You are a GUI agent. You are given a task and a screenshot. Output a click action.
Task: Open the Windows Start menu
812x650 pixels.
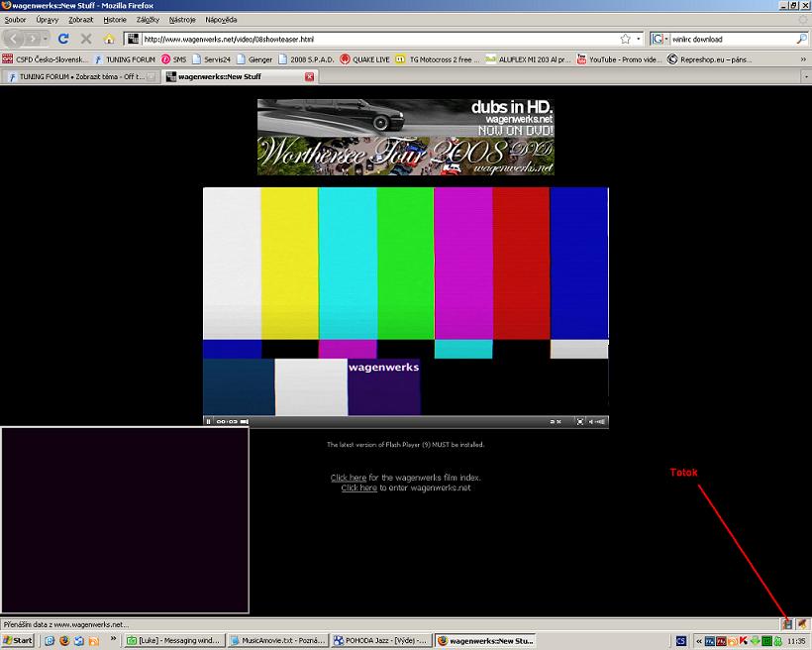(x=18, y=641)
